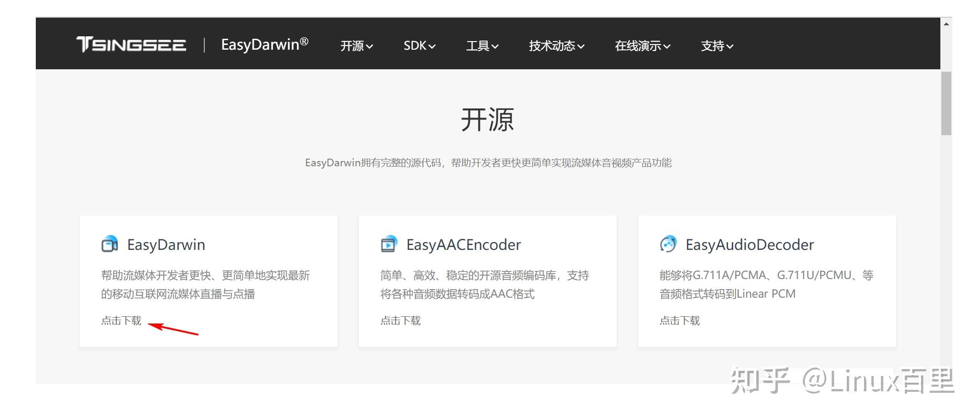Click 点击下载 under EasyDarwin
This screenshot has height=420, width=980.
(x=121, y=321)
